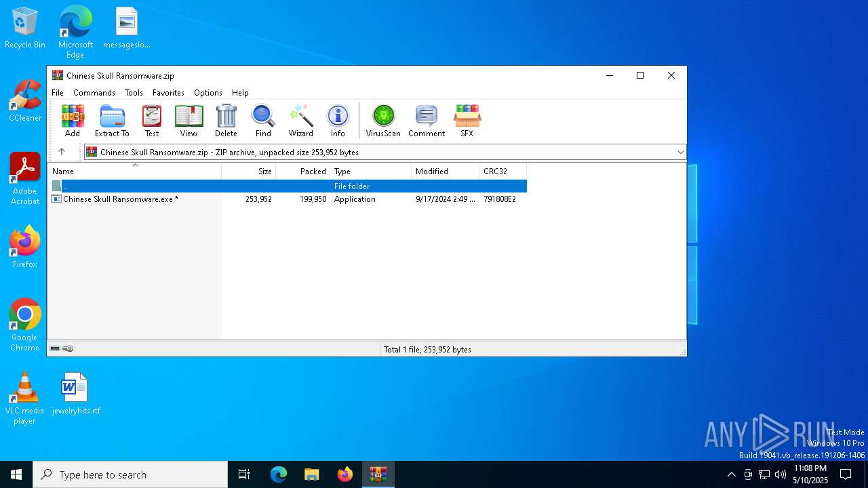
Task: Click the Application type cell
Action: coord(355,199)
